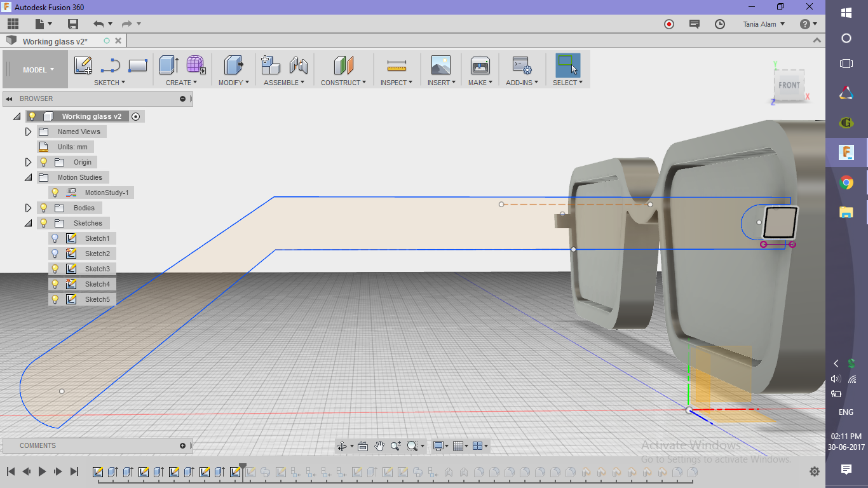
Task: Select Sketch4 in the browser tree
Action: 97,284
